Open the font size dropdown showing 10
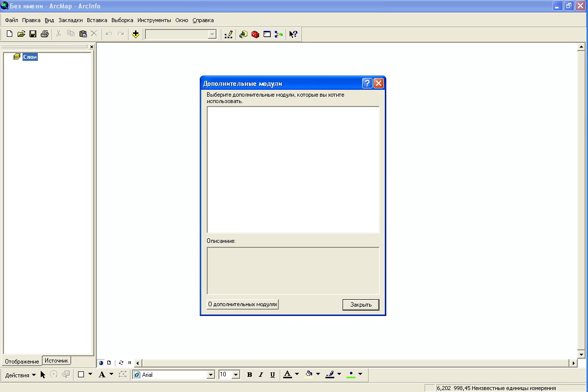Image resolution: width=588 pixels, height=392 pixels. [236, 375]
